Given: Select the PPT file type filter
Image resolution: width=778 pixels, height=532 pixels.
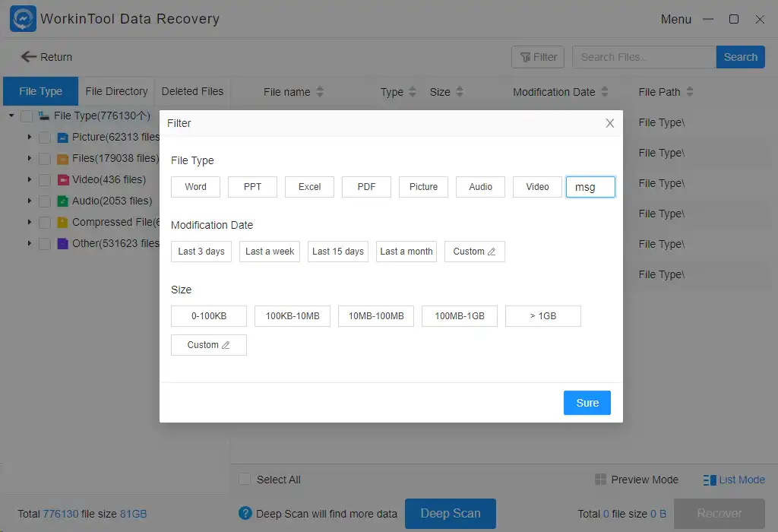Looking at the screenshot, I should pos(252,187).
